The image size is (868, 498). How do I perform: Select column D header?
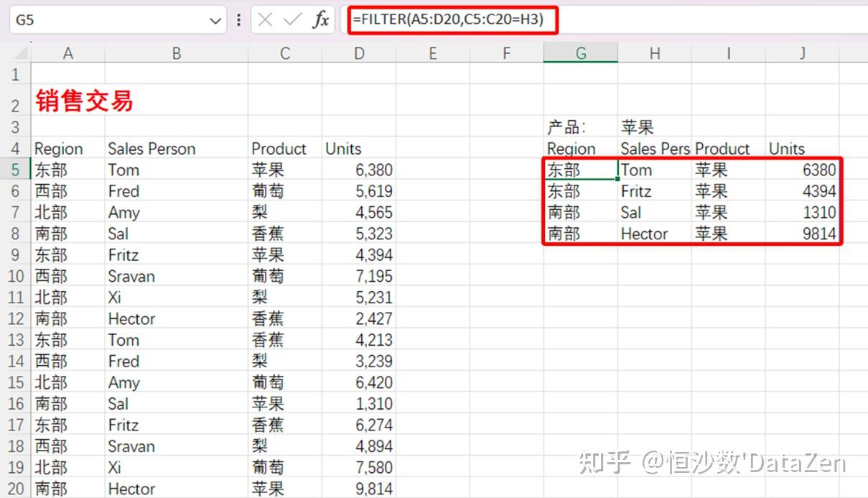359,53
